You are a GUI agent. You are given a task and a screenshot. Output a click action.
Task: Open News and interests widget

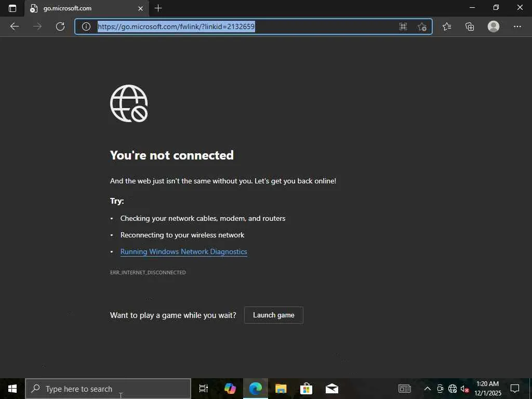coord(404,389)
